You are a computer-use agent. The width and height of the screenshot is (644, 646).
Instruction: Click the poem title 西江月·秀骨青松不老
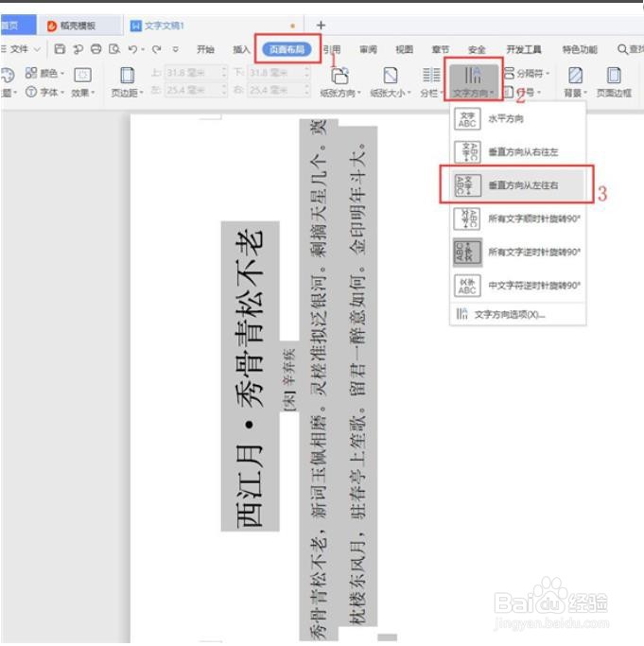tap(250, 377)
